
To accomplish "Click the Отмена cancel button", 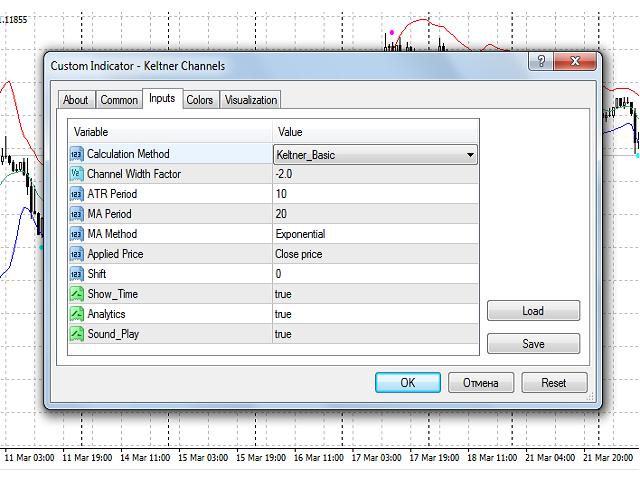I will (481, 383).
